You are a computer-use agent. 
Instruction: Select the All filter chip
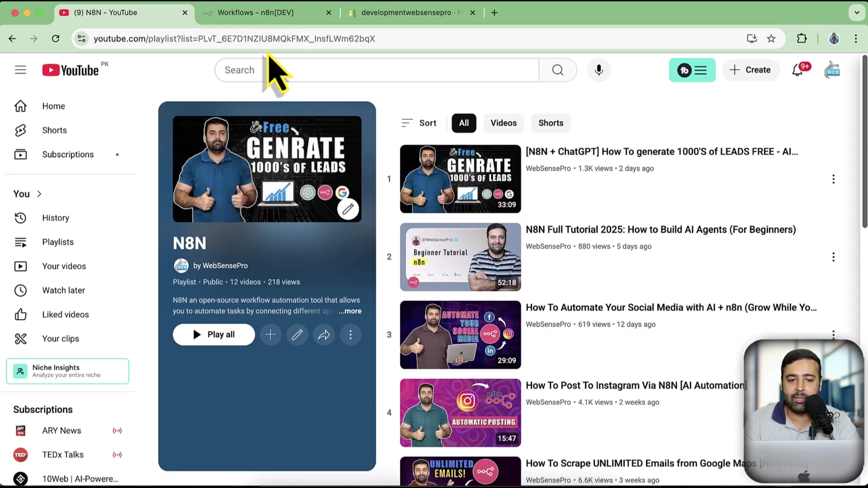point(463,123)
